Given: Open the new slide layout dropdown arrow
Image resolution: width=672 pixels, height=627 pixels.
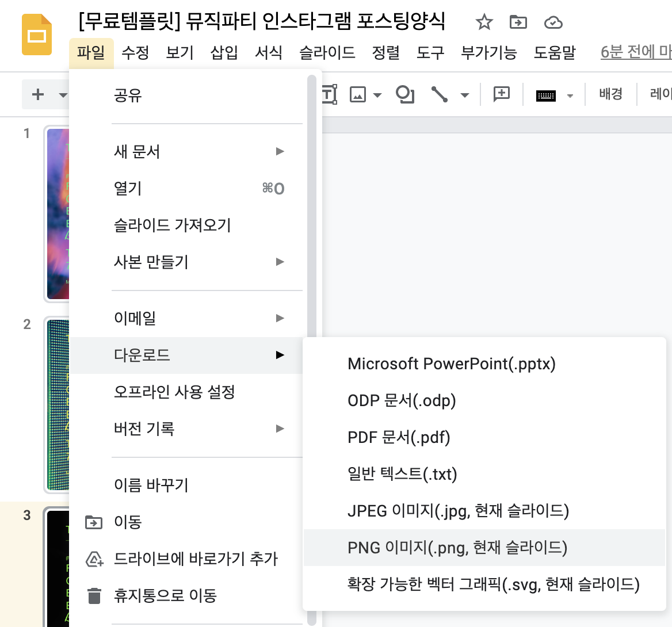Looking at the screenshot, I should pos(63,95).
